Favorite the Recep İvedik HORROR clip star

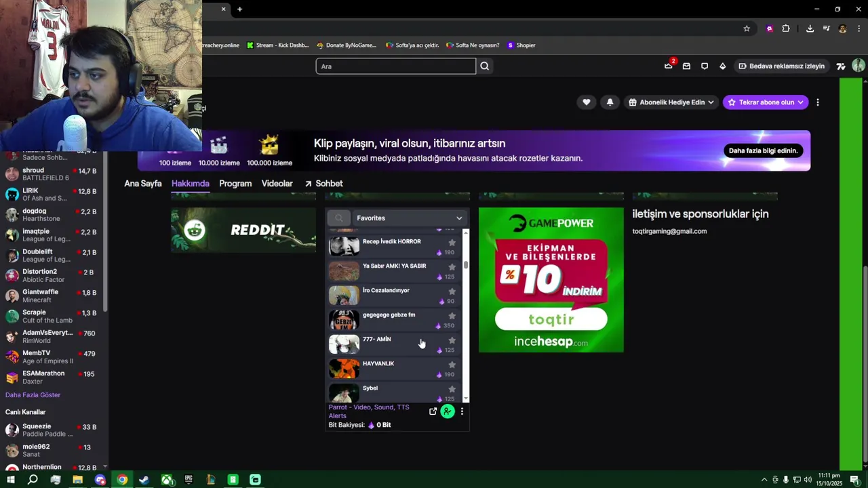pos(452,243)
